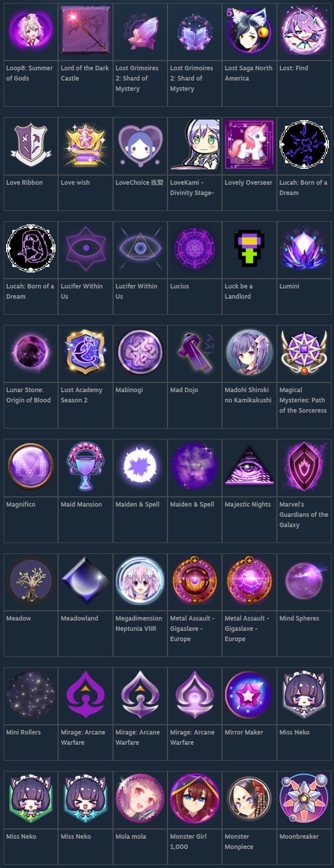The width and height of the screenshot is (334, 868).
Task: Click the Moonbreaker star emblem badge
Action: click(x=304, y=798)
